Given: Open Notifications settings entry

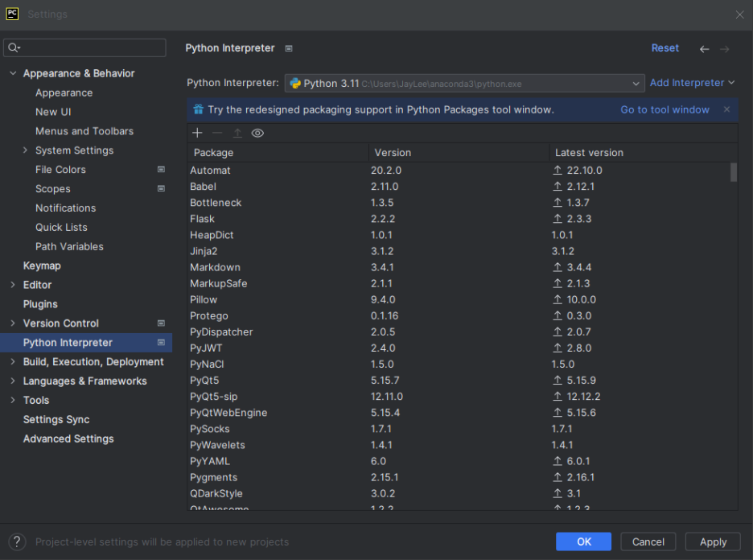Looking at the screenshot, I should [x=65, y=208].
